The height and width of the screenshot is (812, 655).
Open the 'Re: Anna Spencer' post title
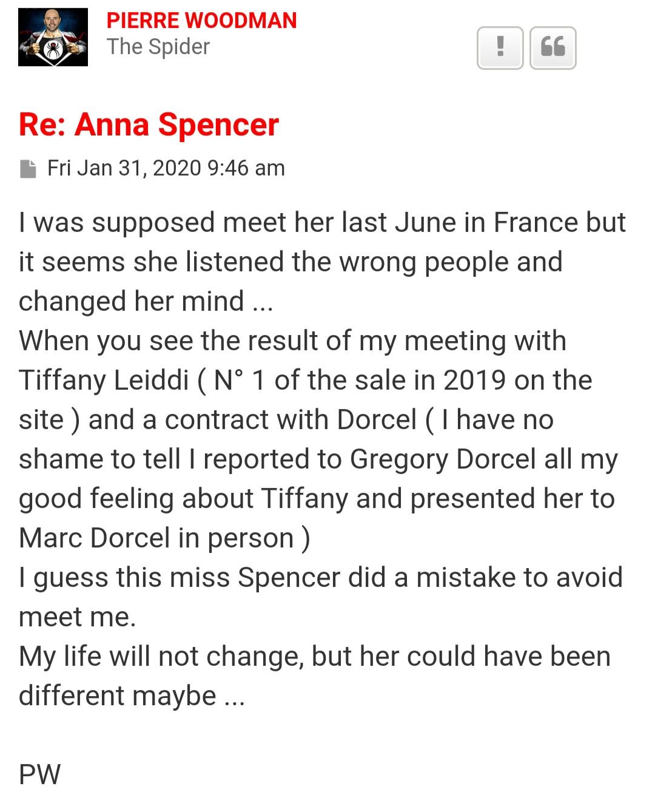(149, 125)
